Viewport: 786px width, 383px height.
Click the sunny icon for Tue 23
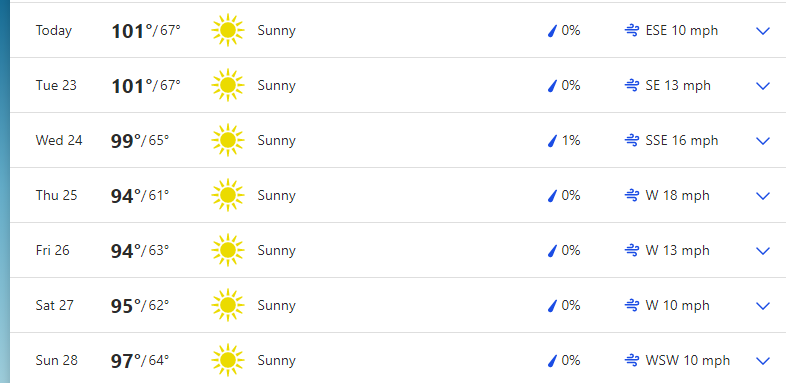(228, 85)
